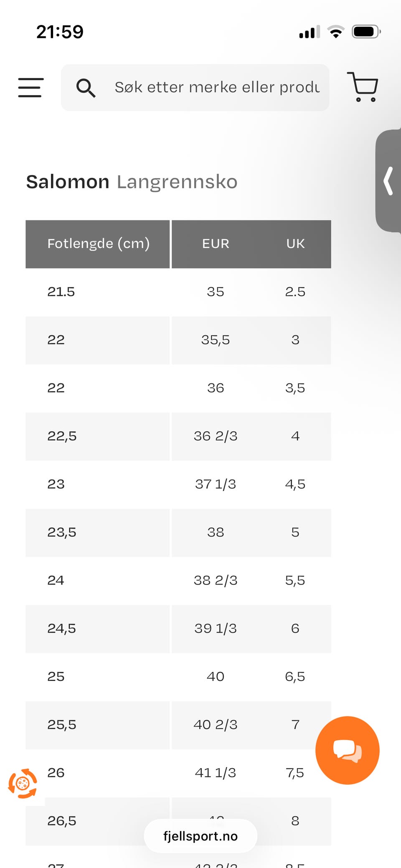Expand the gray side panel chevron

click(388, 181)
